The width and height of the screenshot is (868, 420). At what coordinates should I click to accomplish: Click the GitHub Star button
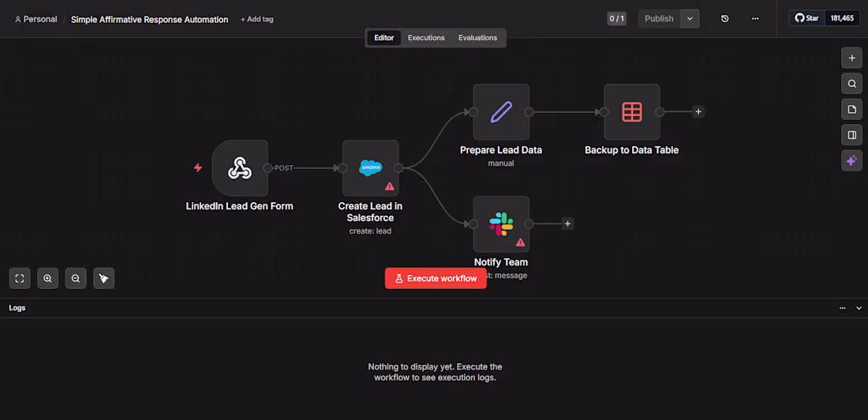coord(807,17)
